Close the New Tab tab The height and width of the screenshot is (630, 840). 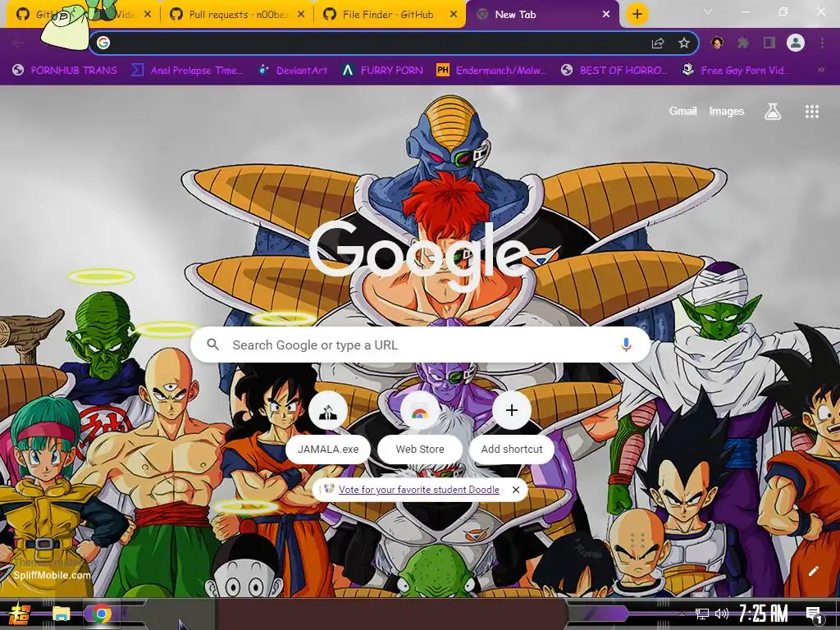click(x=606, y=15)
